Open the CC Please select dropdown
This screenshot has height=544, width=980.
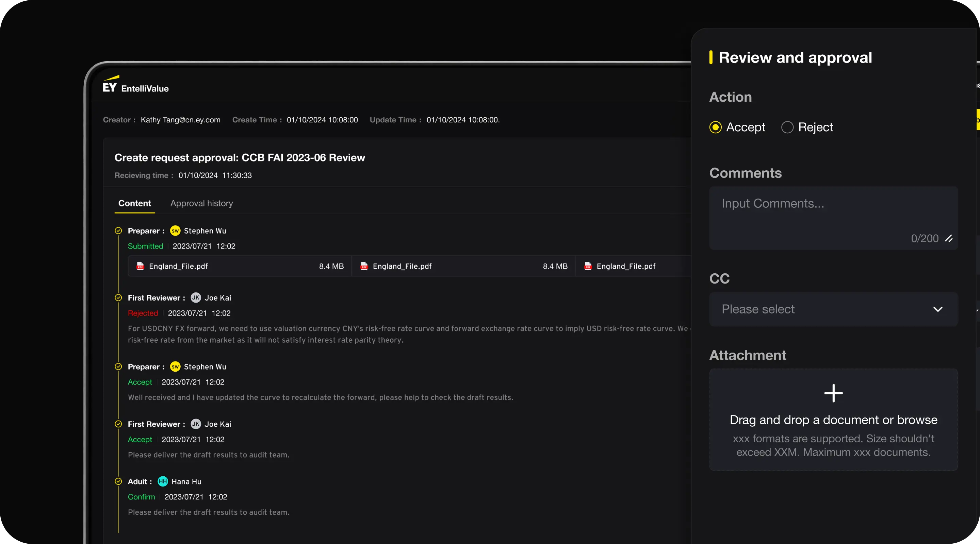coord(833,309)
